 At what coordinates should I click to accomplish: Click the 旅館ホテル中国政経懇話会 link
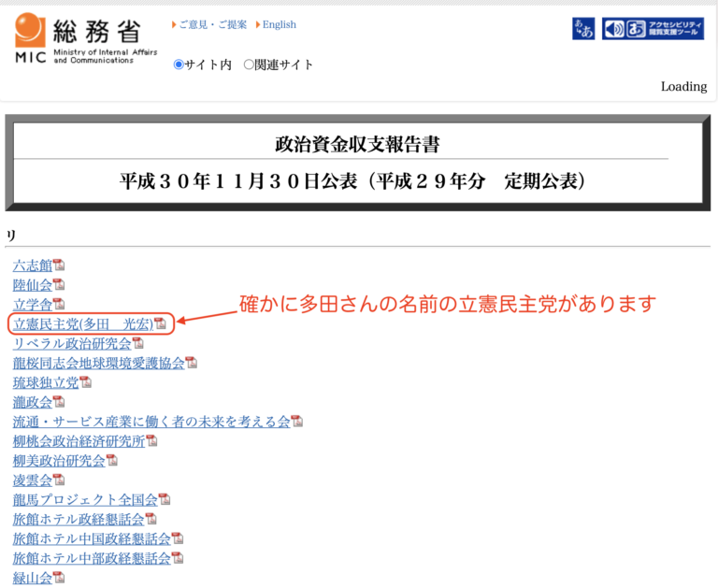point(92,538)
